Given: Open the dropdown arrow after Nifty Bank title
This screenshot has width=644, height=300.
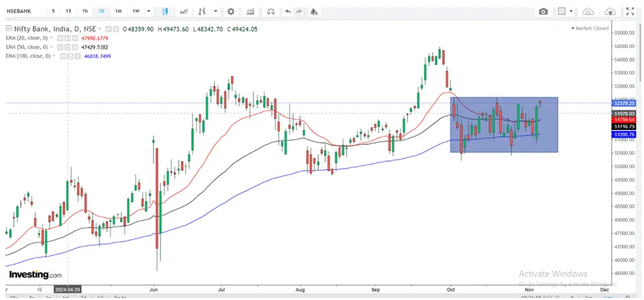Looking at the screenshot, I should 100,28.
